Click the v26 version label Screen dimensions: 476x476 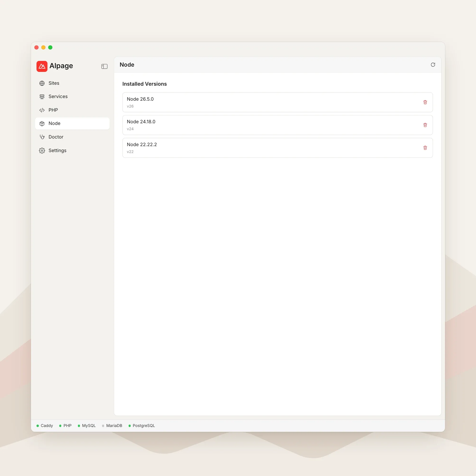point(130,106)
